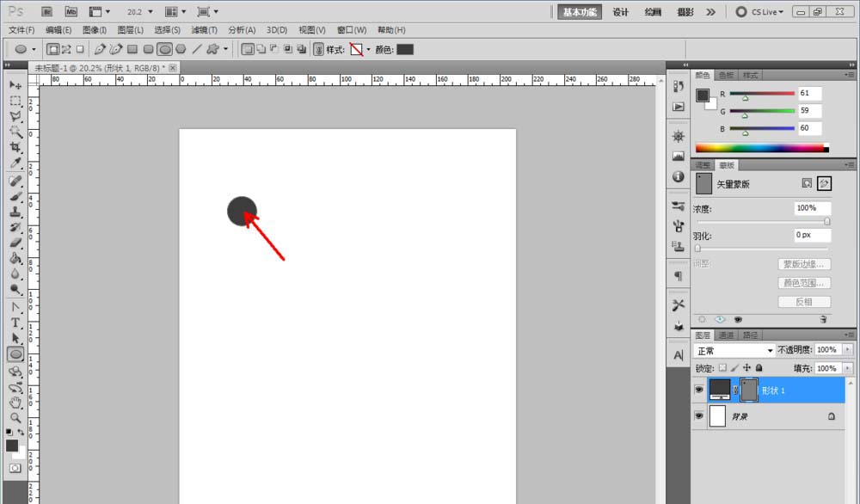
Task: Enable Paths mode in options bar
Action: tap(66, 49)
